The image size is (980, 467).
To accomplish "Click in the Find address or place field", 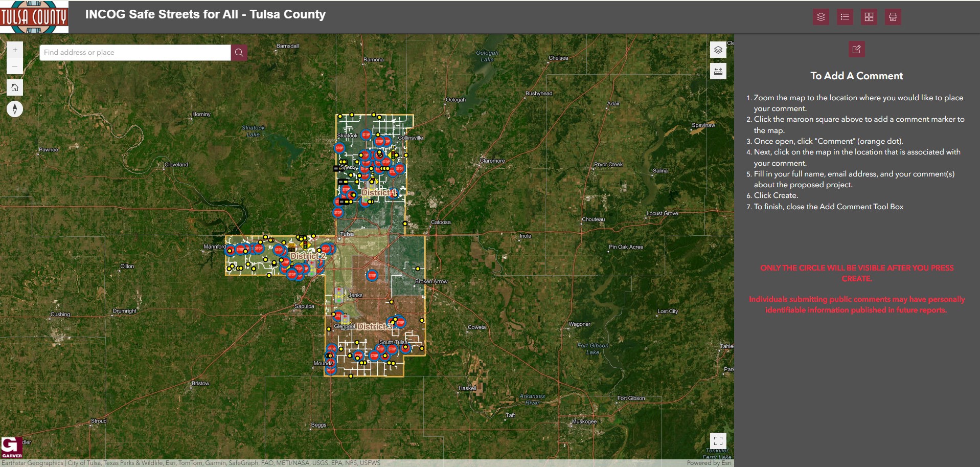I will [135, 53].
